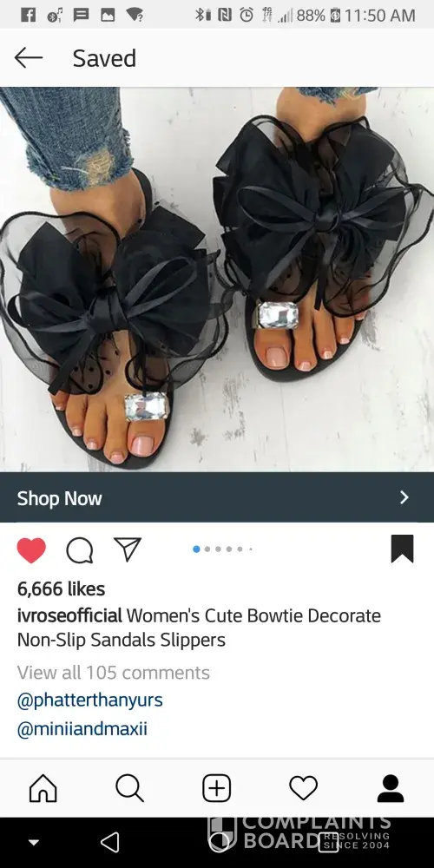Screen dimensions: 434x868
Task: Open the Home feed tab
Action: pyautogui.click(x=43, y=788)
